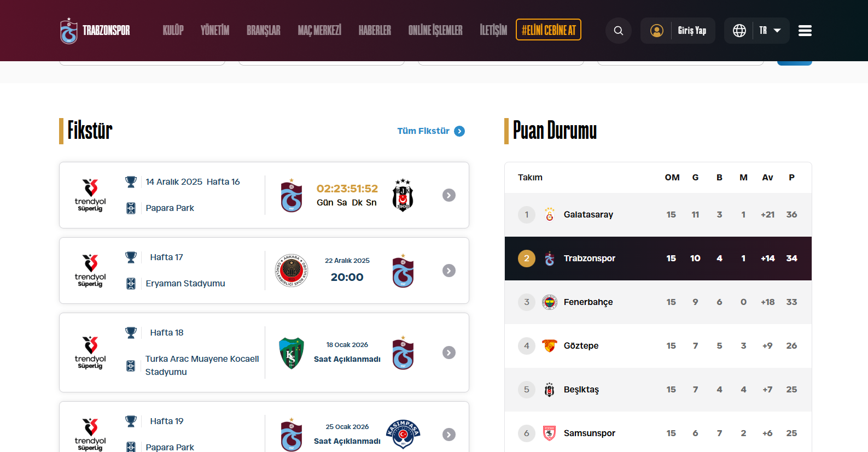Open the hamburger menu icon

[x=805, y=31]
